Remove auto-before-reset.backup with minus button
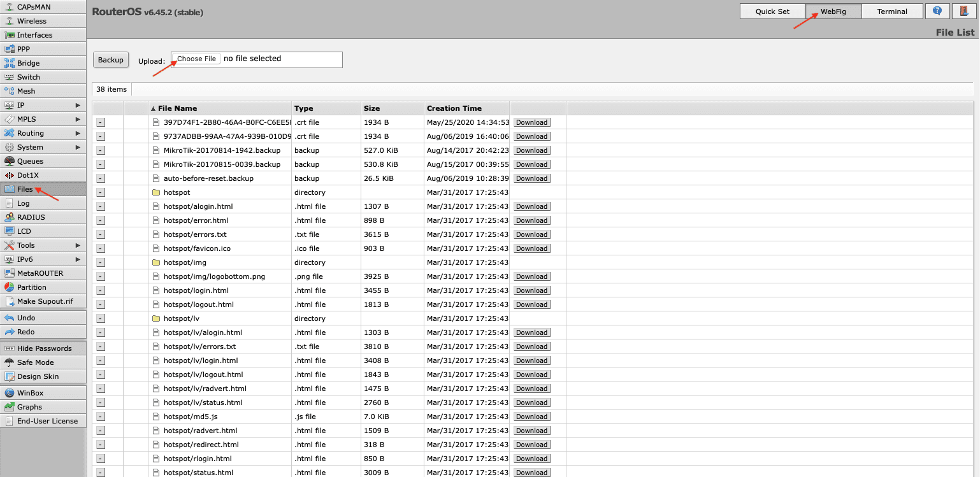 pyautogui.click(x=101, y=178)
